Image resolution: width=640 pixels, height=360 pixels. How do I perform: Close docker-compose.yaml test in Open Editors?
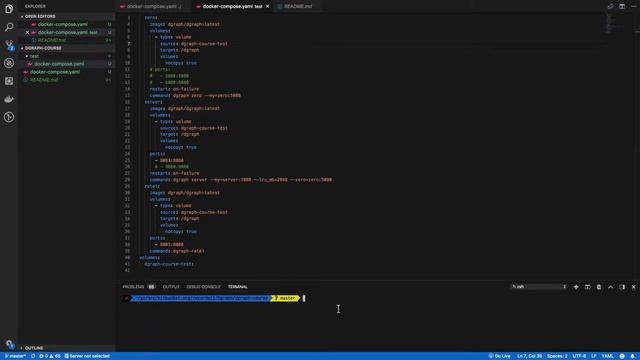pyautogui.click(x=27, y=32)
